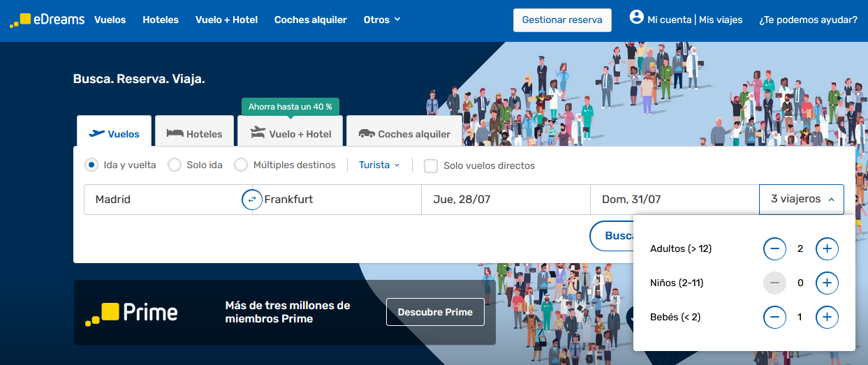The width and height of the screenshot is (868, 365).
Task: Expand the Otros menu in header
Action: pos(382,20)
